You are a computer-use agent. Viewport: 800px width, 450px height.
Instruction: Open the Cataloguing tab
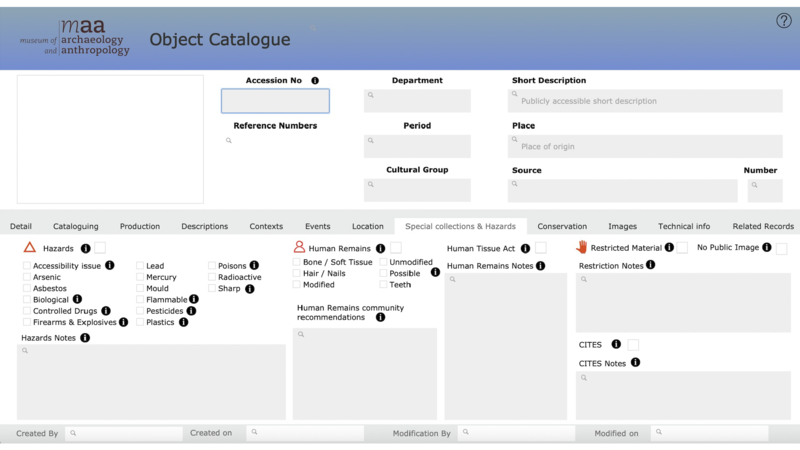pyautogui.click(x=76, y=226)
